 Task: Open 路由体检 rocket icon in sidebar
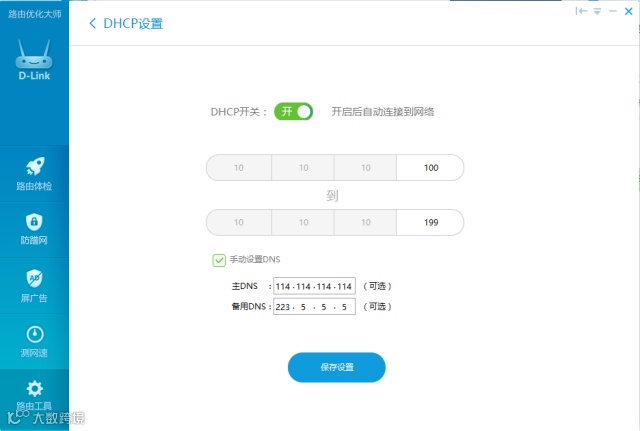pyautogui.click(x=34, y=166)
